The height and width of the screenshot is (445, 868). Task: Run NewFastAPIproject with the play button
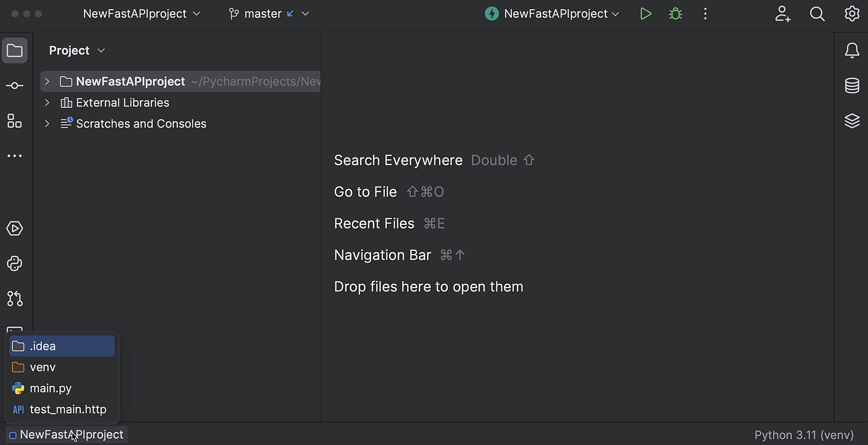(646, 14)
